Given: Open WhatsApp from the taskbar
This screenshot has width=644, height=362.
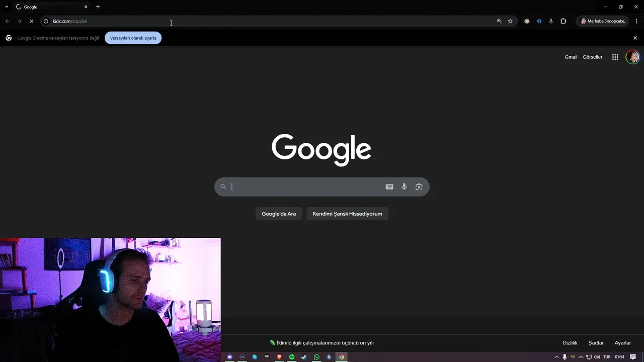Looking at the screenshot, I should (316, 357).
